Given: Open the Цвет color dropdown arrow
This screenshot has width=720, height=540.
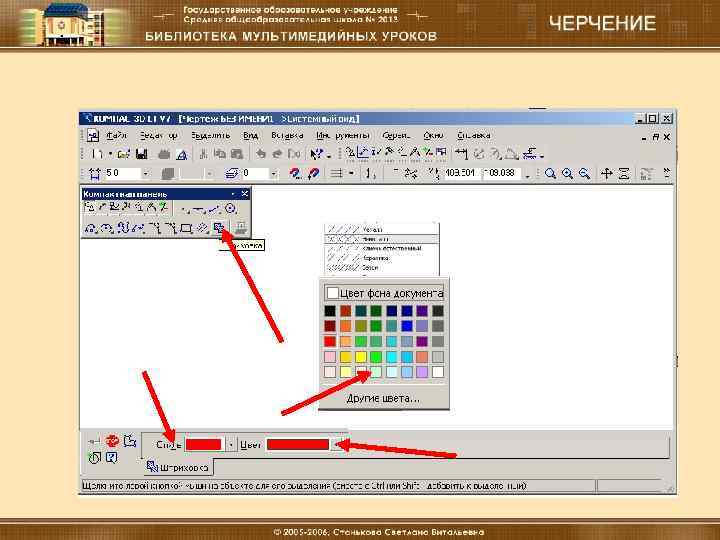Looking at the screenshot, I should [336, 444].
